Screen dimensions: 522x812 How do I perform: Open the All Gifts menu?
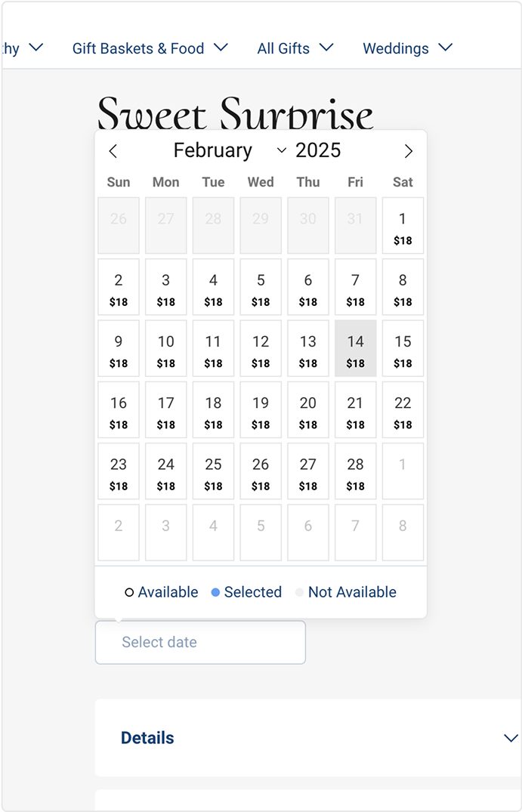(x=295, y=48)
